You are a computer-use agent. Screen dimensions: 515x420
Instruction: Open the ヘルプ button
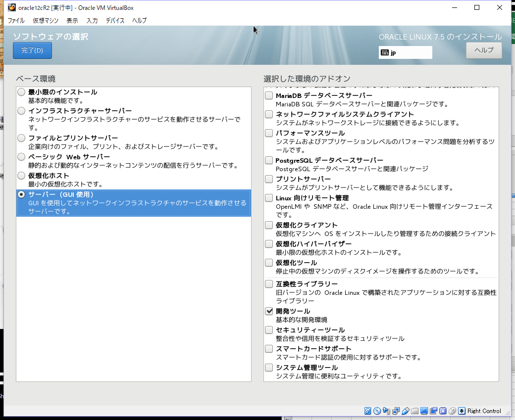(x=483, y=50)
